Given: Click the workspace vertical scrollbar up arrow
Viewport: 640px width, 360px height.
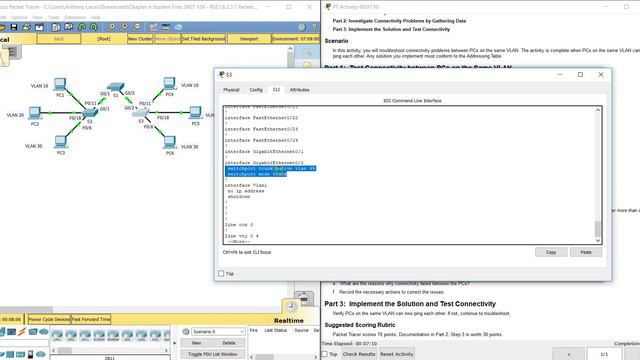Looking at the screenshot, I should [290, 49].
